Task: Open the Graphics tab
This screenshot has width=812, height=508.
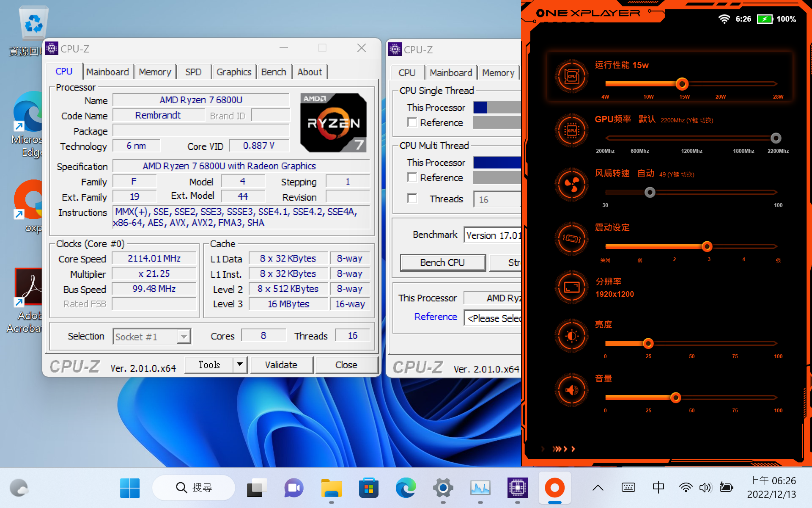Action: (x=234, y=72)
